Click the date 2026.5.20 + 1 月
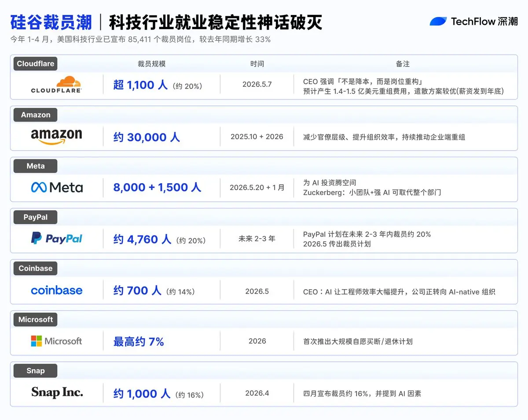Viewport: 528px width, 420px height. point(257,188)
